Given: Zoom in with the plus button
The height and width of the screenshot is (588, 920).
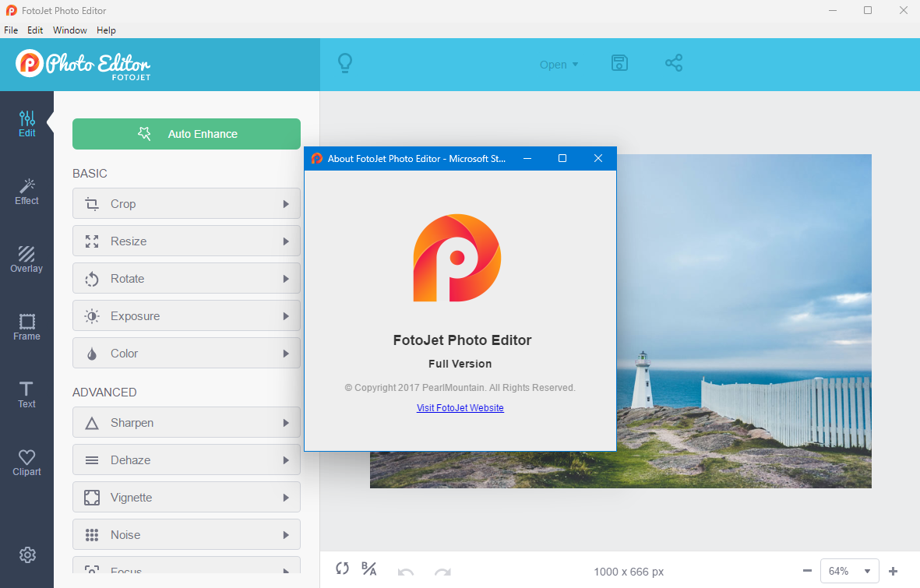Looking at the screenshot, I should 893,571.
